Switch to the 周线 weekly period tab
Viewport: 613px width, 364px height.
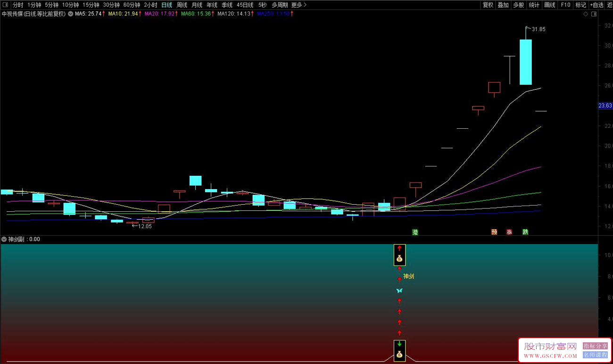pyautogui.click(x=182, y=5)
